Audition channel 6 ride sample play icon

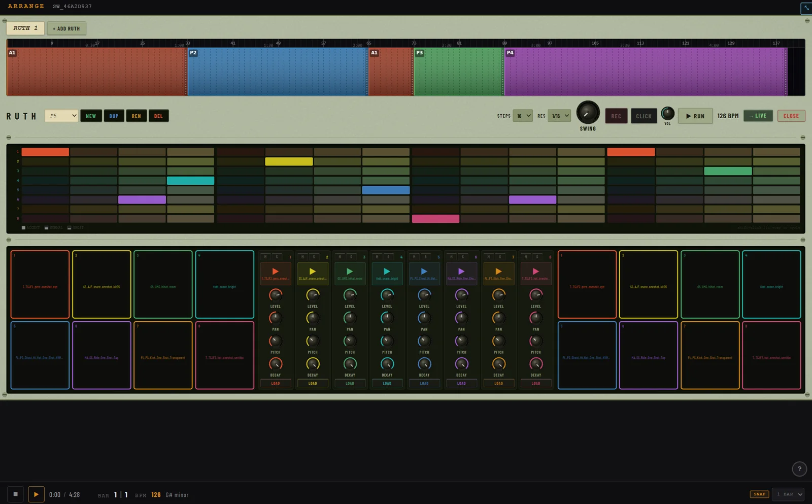pos(461,272)
